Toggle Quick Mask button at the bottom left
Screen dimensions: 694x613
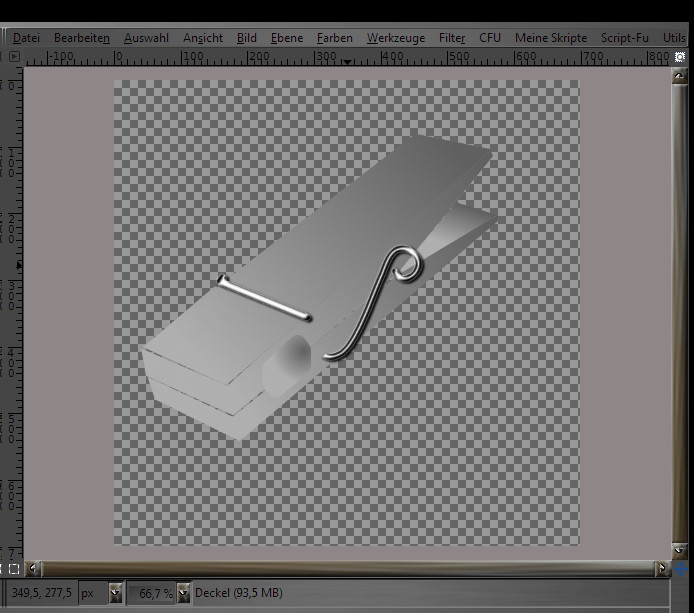click(x=13, y=568)
